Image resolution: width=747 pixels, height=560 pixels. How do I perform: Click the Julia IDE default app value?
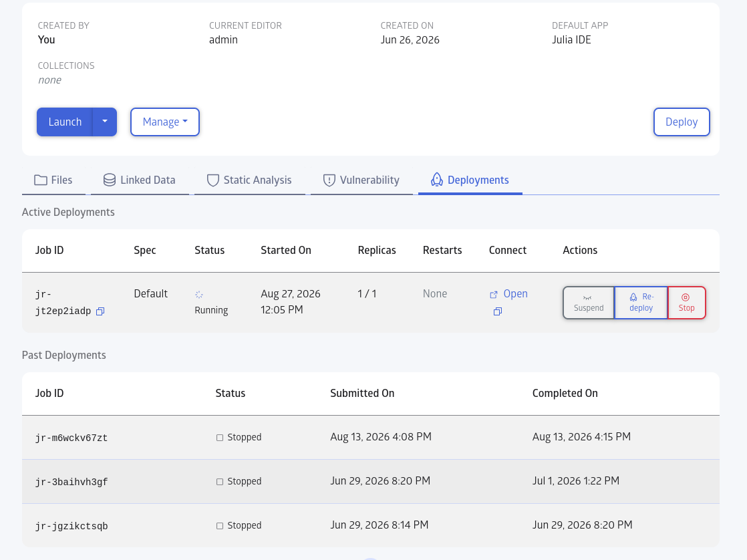(x=571, y=39)
